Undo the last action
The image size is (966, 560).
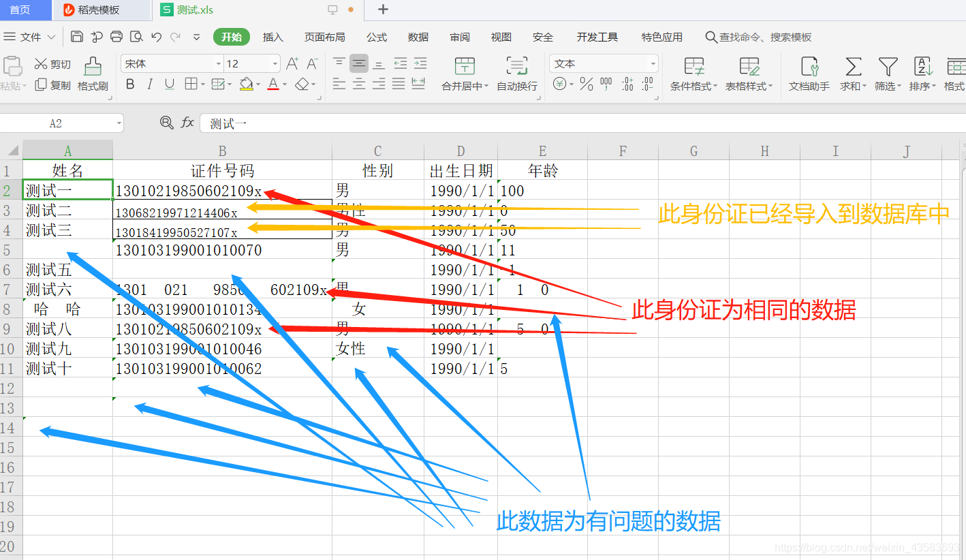157,37
